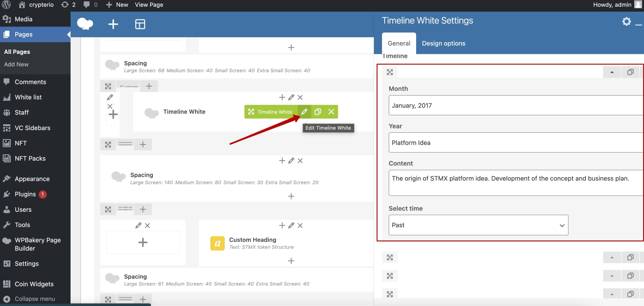Viewport: 644px width, 306px height.
Task: Click the pencil icon to edit Timeline White
Action: 304,112
